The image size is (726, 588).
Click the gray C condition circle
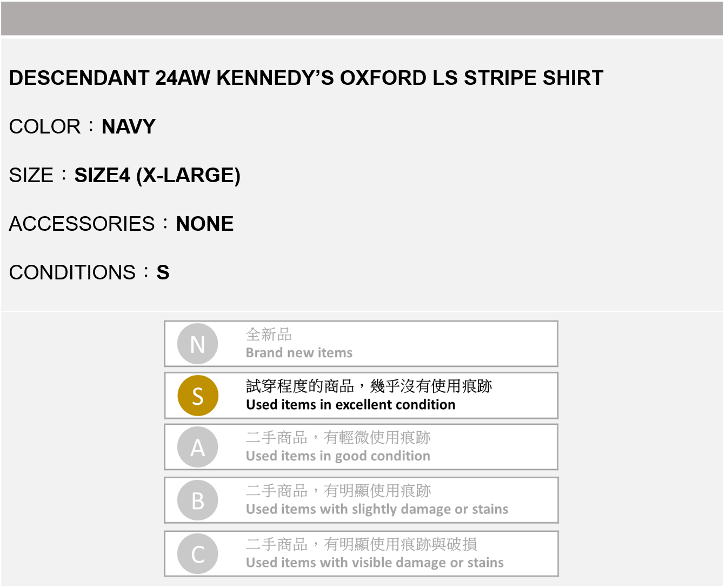tap(198, 554)
